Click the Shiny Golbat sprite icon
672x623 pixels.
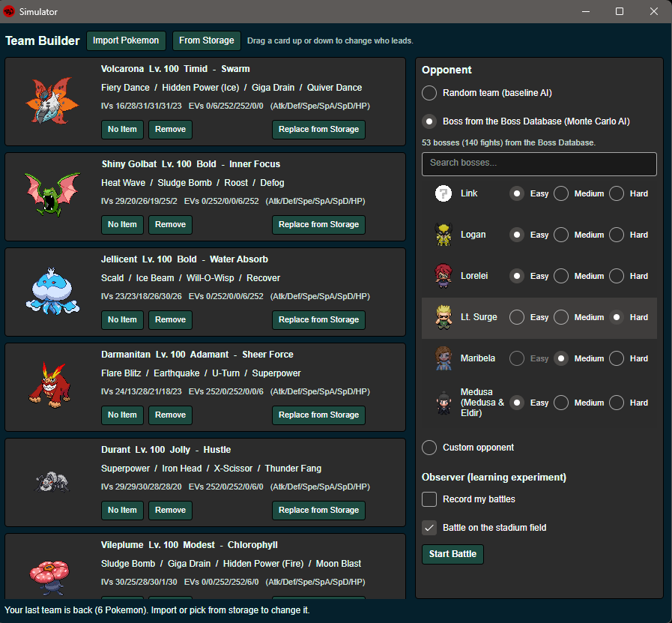(52, 195)
